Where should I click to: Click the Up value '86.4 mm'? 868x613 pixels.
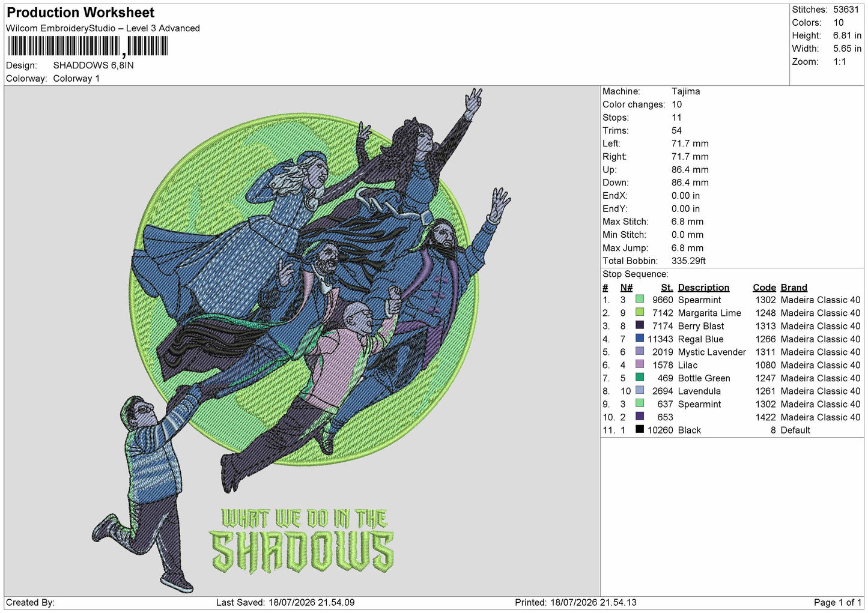coord(690,170)
